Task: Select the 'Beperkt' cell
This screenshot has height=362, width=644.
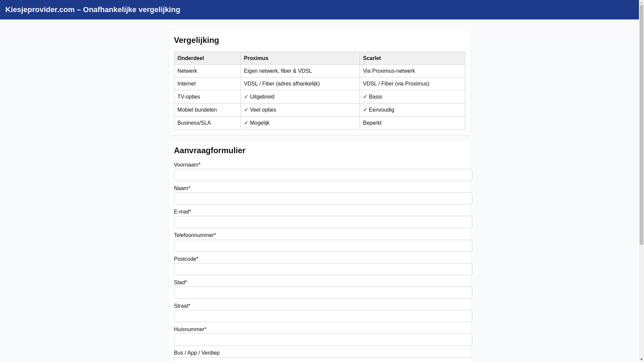Action: tap(412, 123)
